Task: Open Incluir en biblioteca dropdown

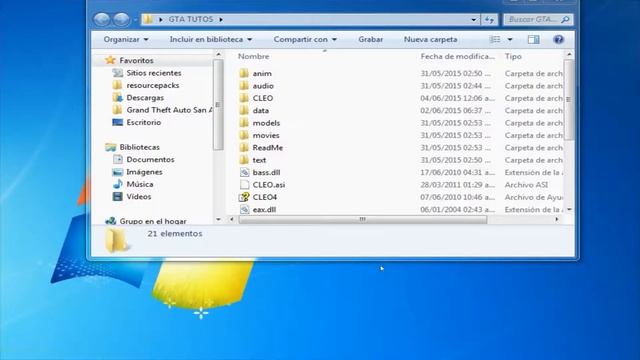Action: click(211, 40)
